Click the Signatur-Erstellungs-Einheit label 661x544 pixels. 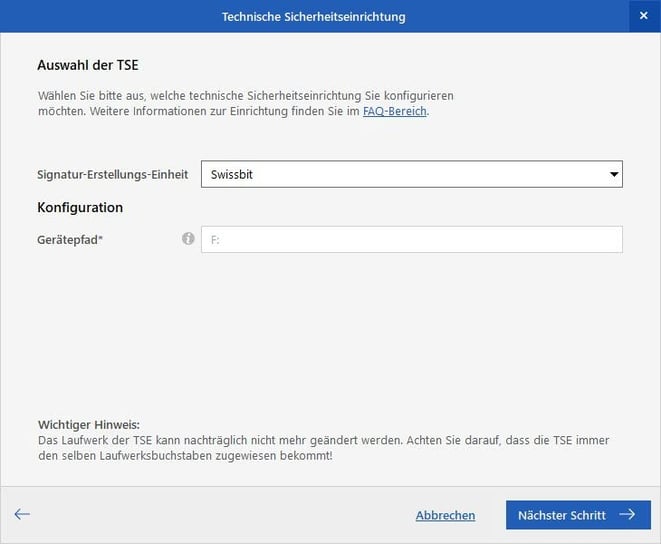coord(112,174)
